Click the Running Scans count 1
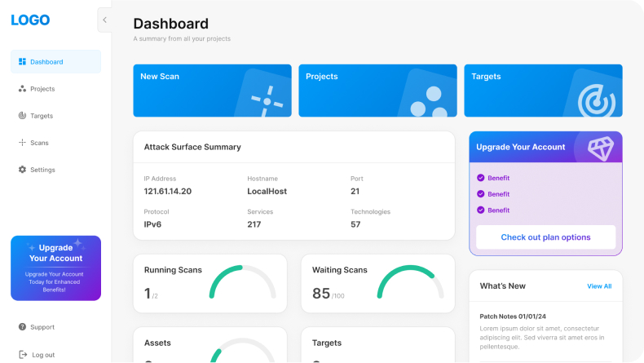Image resolution: width=644 pixels, height=363 pixels. [x=147, y=293]
